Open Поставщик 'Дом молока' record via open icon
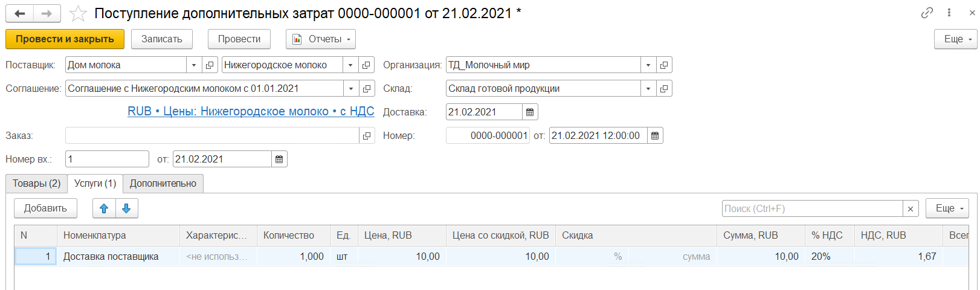 tap(210, 65)
